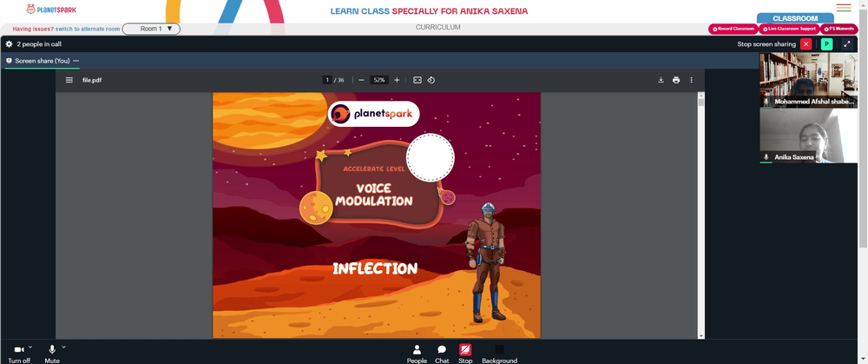
Task: Click the 52% zoom level field
Action: pos(379,80)
